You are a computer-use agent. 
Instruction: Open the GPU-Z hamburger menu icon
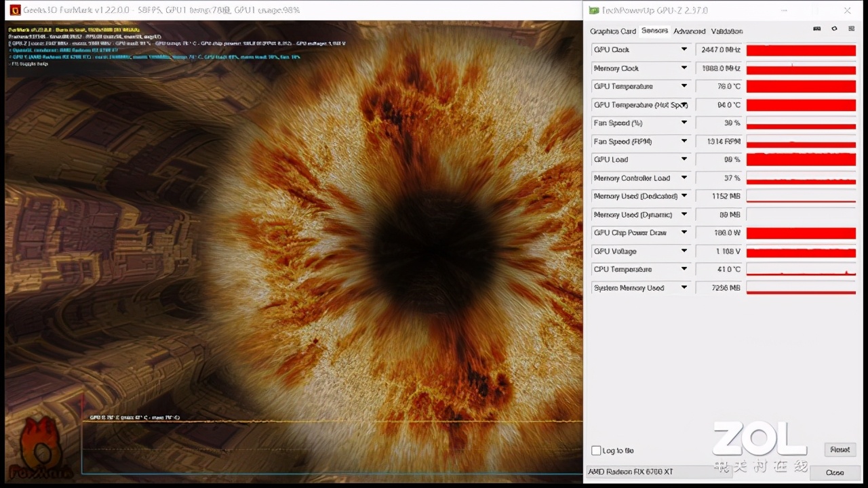pos(851,29)
